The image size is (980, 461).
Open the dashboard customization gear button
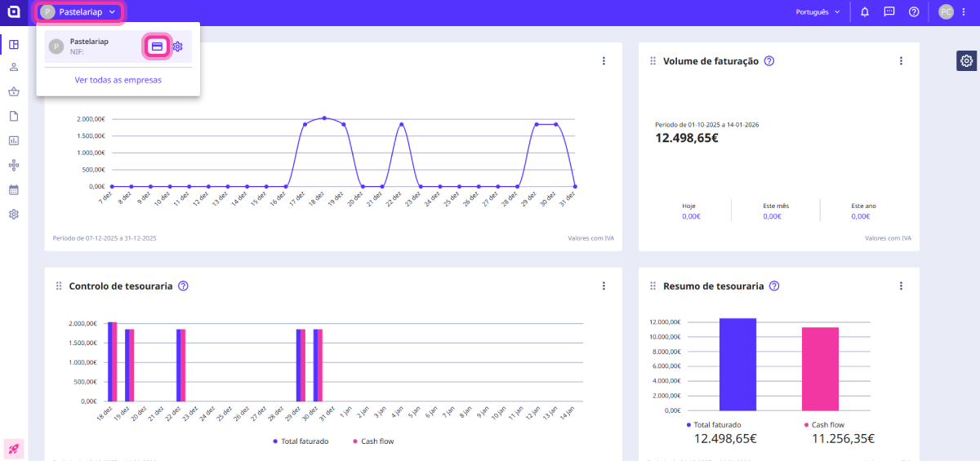(966, 60)
